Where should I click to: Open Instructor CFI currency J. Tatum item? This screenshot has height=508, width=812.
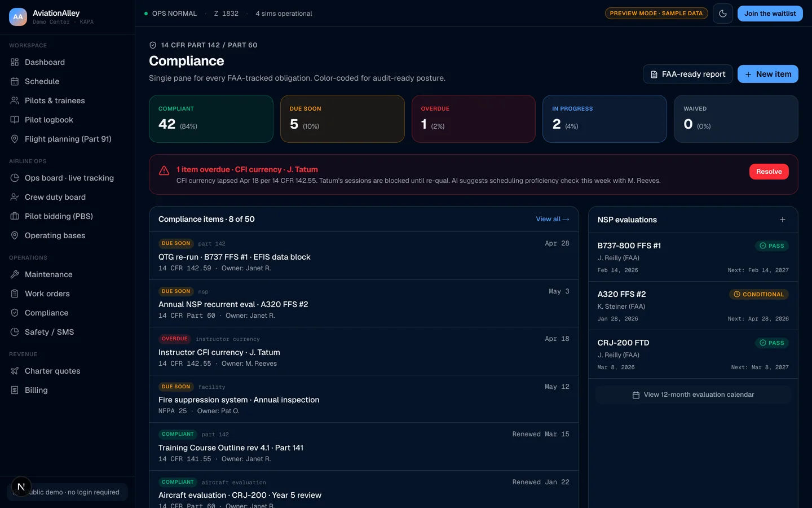click(364, 351)
